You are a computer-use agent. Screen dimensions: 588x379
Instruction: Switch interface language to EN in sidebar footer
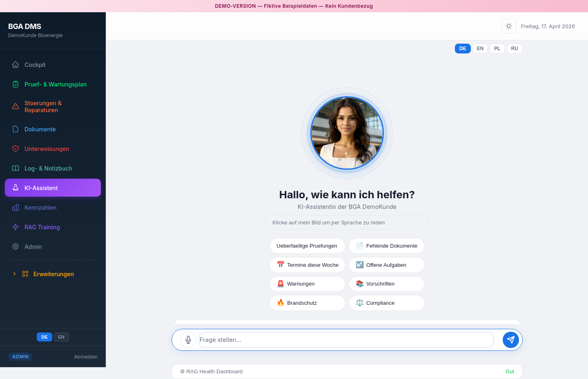[61, 337]
